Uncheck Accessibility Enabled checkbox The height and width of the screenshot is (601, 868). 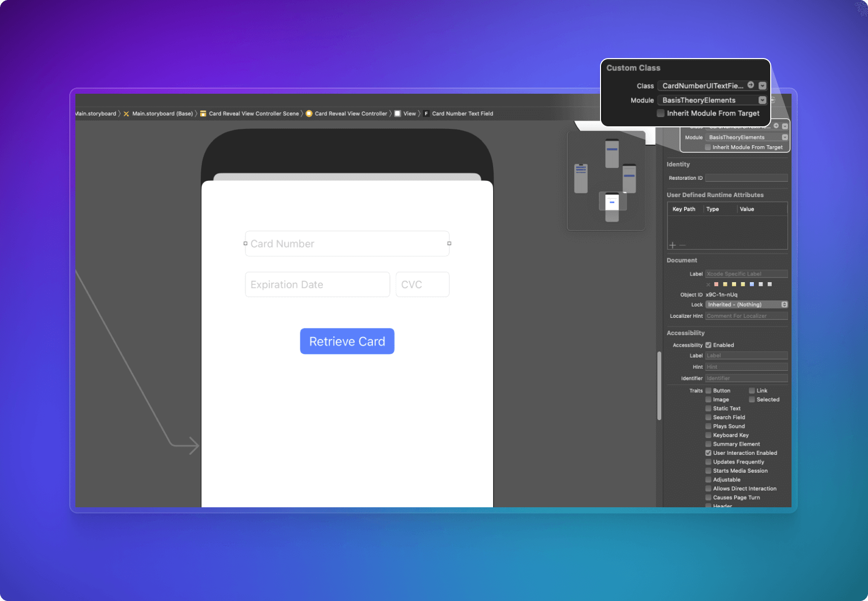coord(708,345)
